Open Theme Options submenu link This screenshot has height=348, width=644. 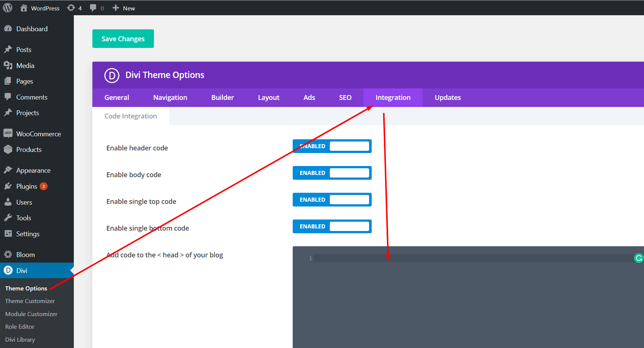coord(26,289)
